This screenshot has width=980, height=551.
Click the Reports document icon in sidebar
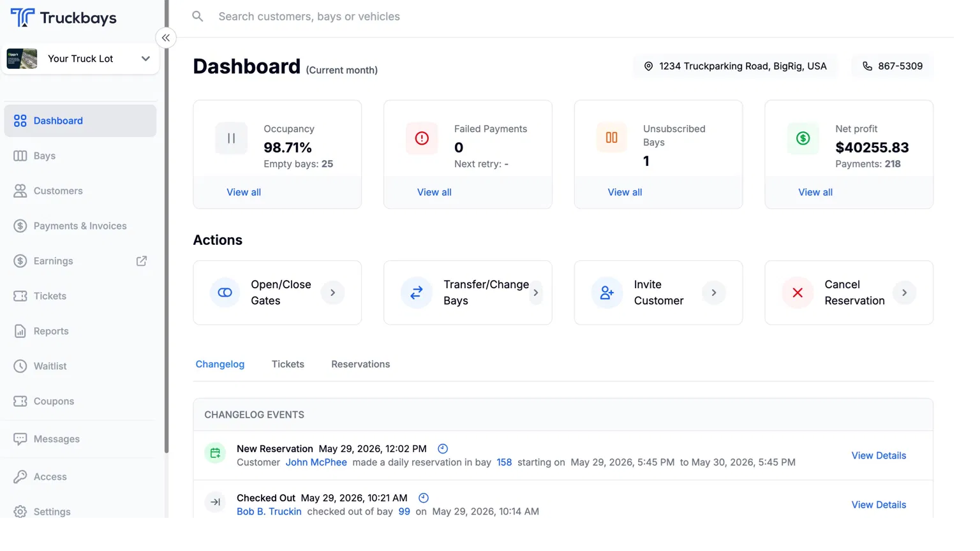(x=20, y=331)
